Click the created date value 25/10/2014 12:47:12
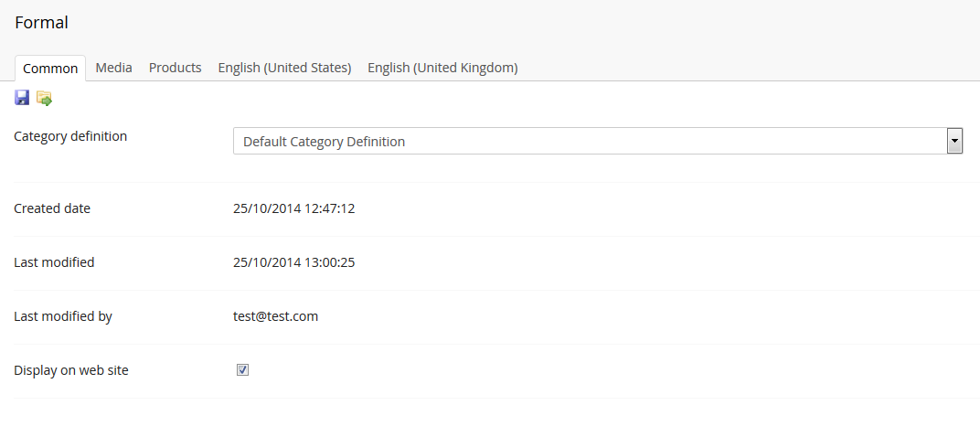Image resolution: width=980 pixels, height=437 pixels. [x=293, y=208]
